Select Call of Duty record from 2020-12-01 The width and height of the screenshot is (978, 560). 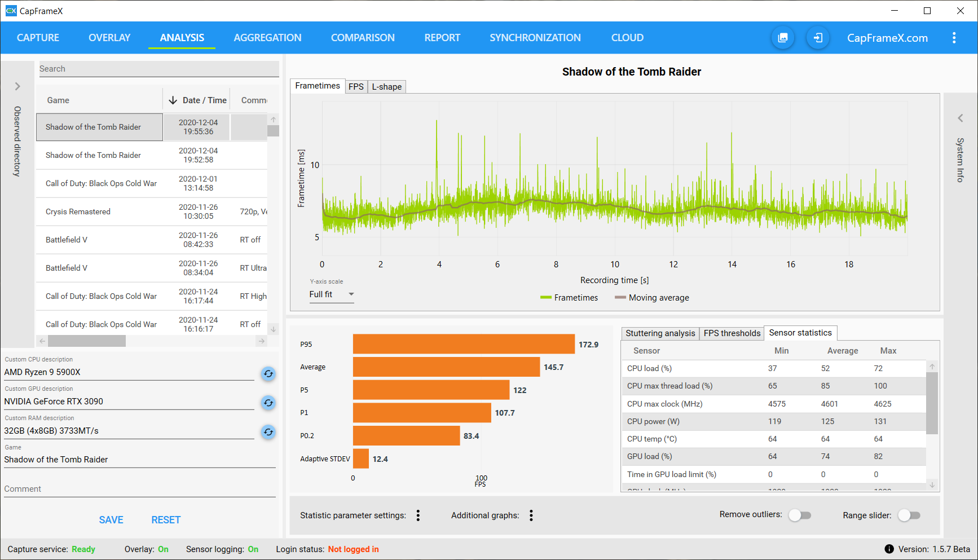point(152,183)
